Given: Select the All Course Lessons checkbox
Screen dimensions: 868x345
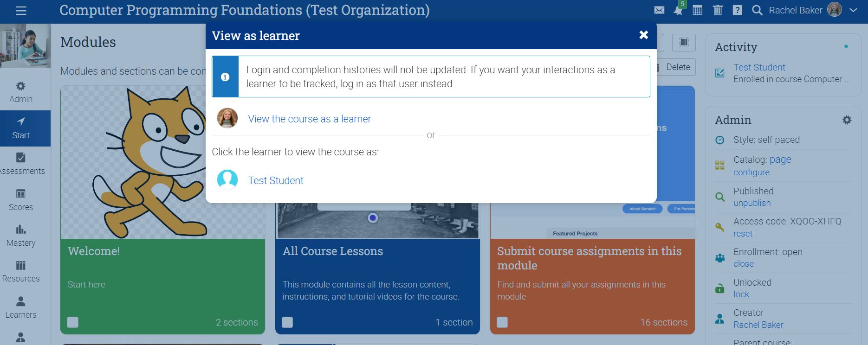Looking at the screenshot, I should 287,322.
